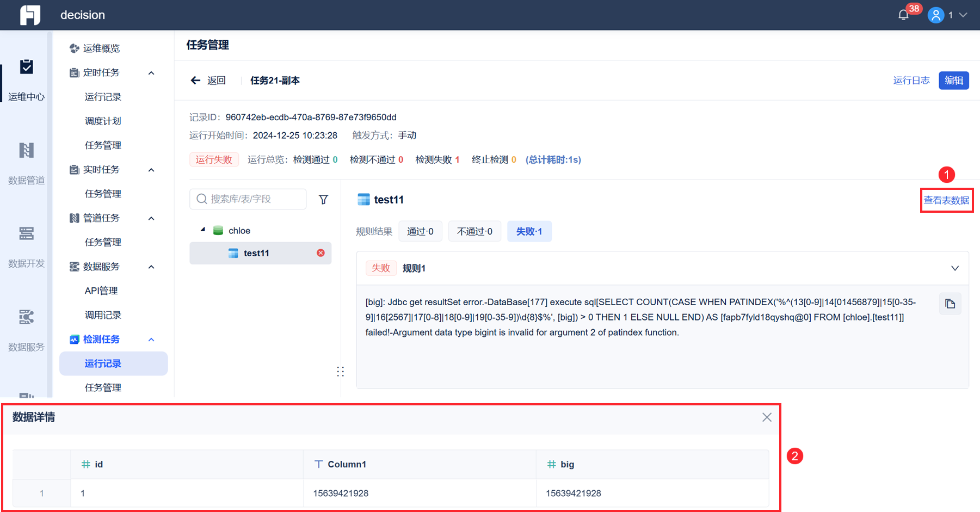Collapse the 实时任务 menu group
Viewport: 980px width, 512px height.
[151, 170]
